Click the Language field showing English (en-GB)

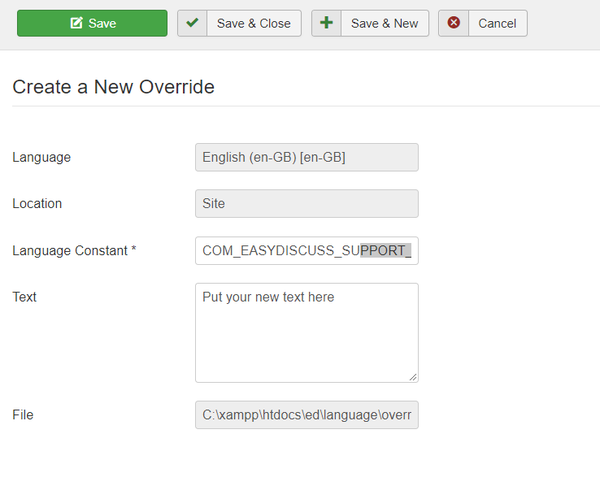point(307,157)
